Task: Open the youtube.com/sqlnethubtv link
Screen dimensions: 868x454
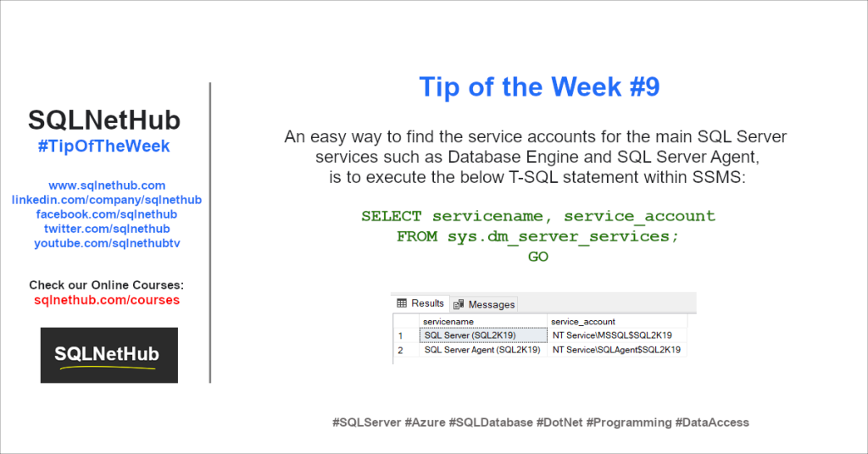Action: [x=107, y=243]
